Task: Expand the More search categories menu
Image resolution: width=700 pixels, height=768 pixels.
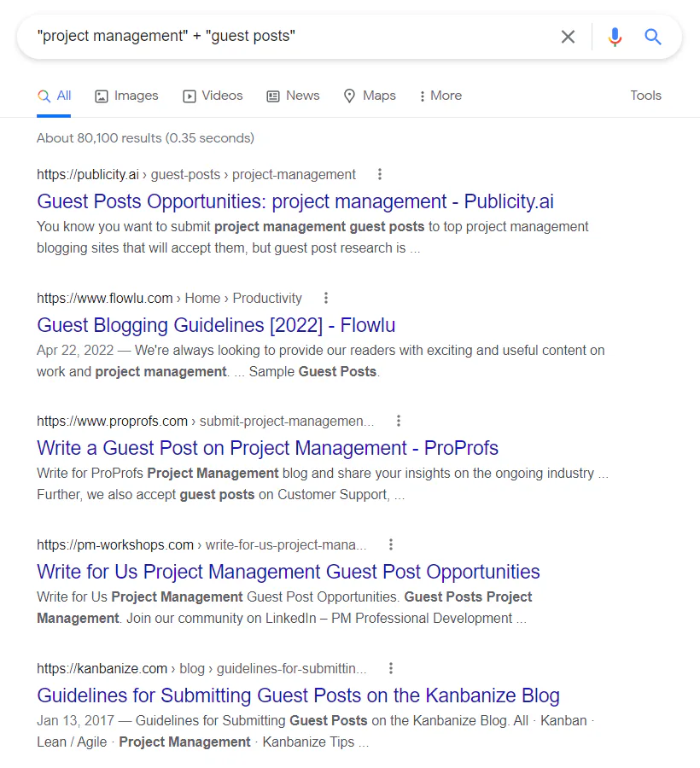Action: [440, 96]
